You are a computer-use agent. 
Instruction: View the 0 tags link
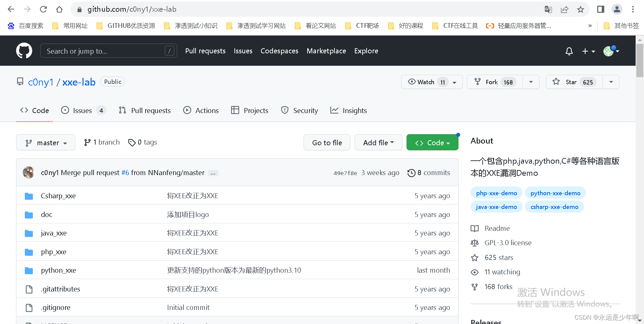click(143, 143)
